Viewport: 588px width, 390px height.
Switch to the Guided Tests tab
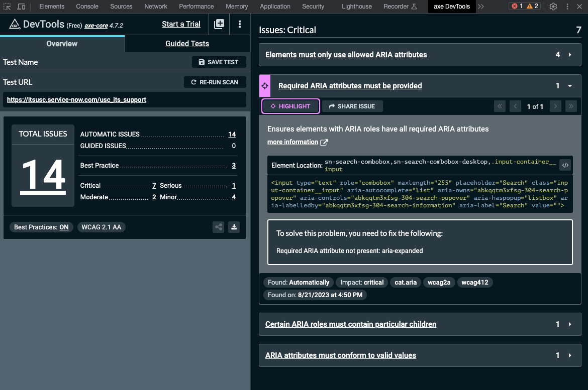[x=187, y=44]
